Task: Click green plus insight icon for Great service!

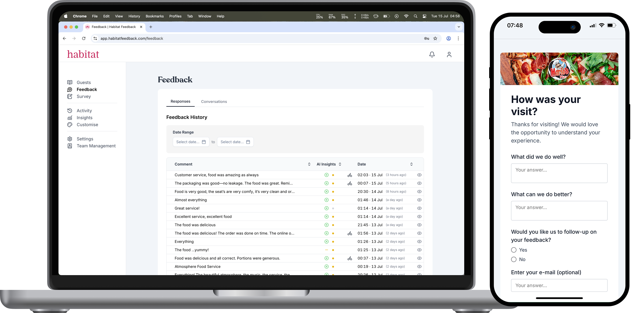Action: [326, 208]
